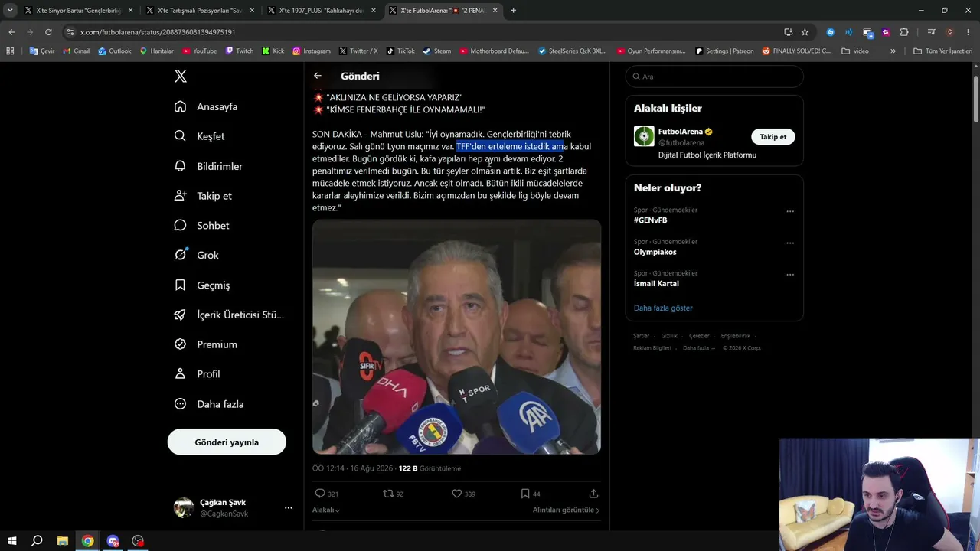Open Geçmiş bookmarks entry
This screenshot has width=980, height=551.
click(202, 285)
